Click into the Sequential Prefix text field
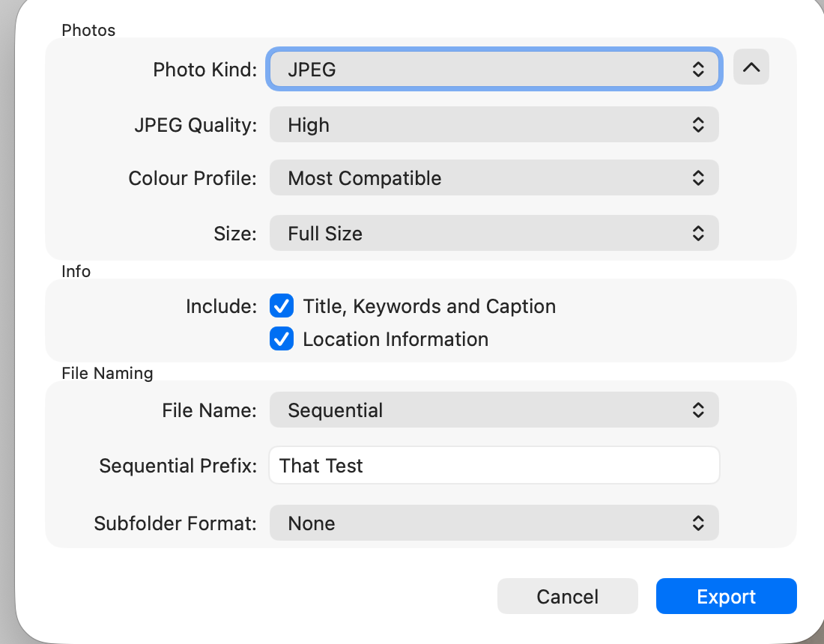The image size is (824, 644). click(494, 466)
